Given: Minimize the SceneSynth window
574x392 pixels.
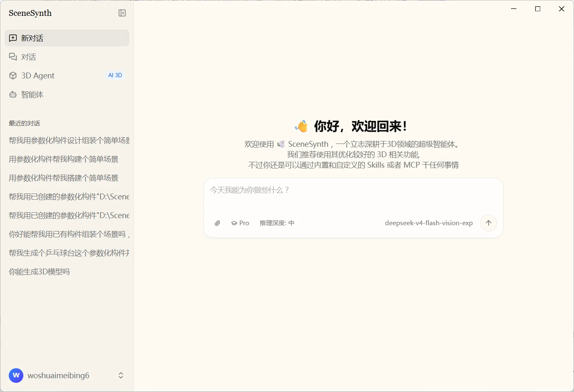Looking at the screenshot, I should [x=514, y=9].
